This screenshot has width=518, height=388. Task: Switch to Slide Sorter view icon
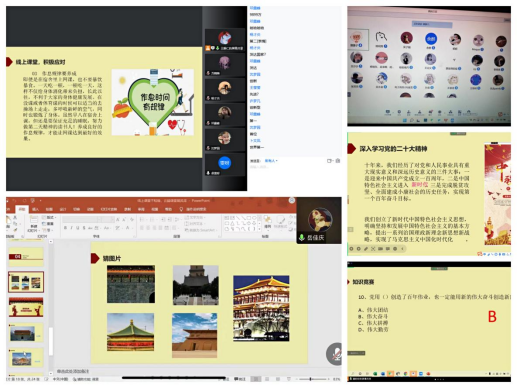pos(267,379)
